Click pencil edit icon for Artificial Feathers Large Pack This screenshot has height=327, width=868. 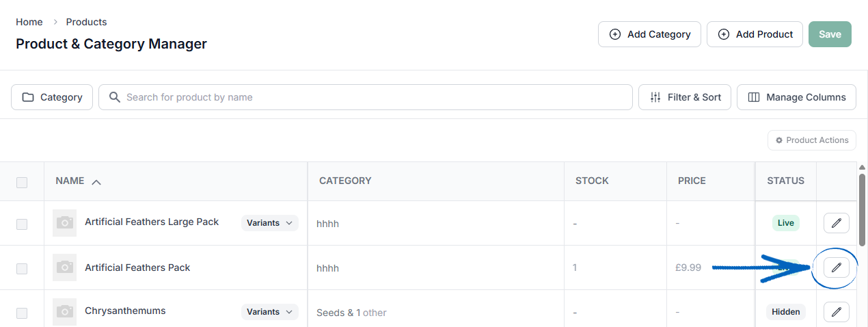(x=837, y=223)
